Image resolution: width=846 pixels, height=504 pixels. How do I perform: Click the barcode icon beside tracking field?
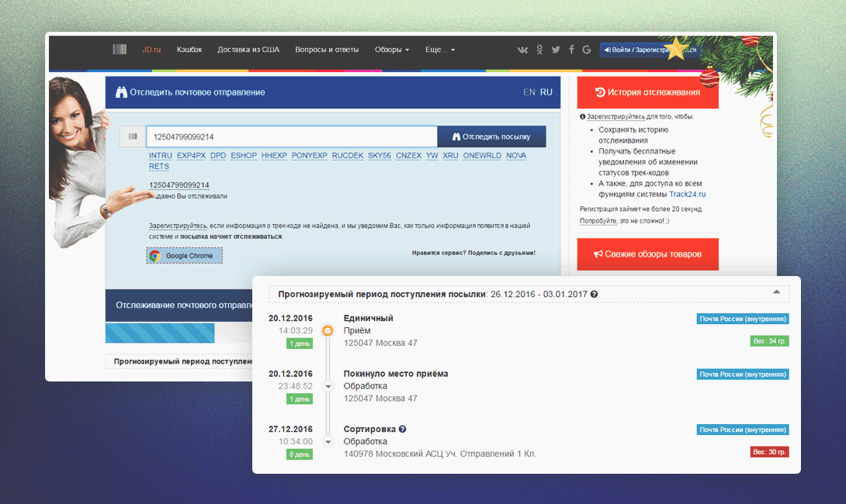[x=133, y=136]
